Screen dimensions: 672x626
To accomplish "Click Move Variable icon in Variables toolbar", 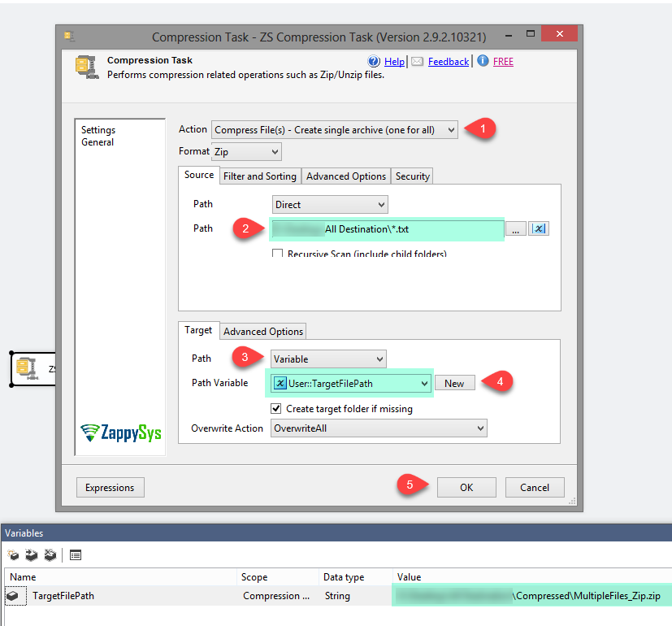I will [x=32, y=555].
